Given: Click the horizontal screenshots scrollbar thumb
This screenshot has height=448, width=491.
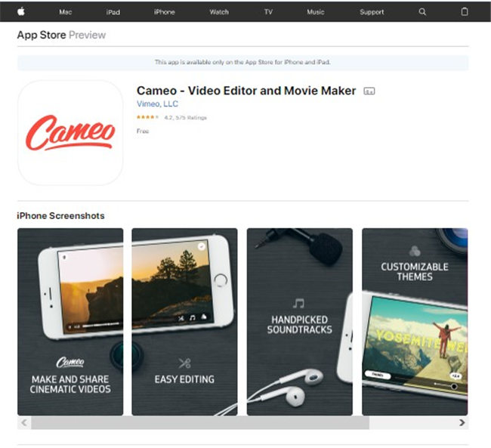Looking at the screenshot, I should tap(200, 422).
